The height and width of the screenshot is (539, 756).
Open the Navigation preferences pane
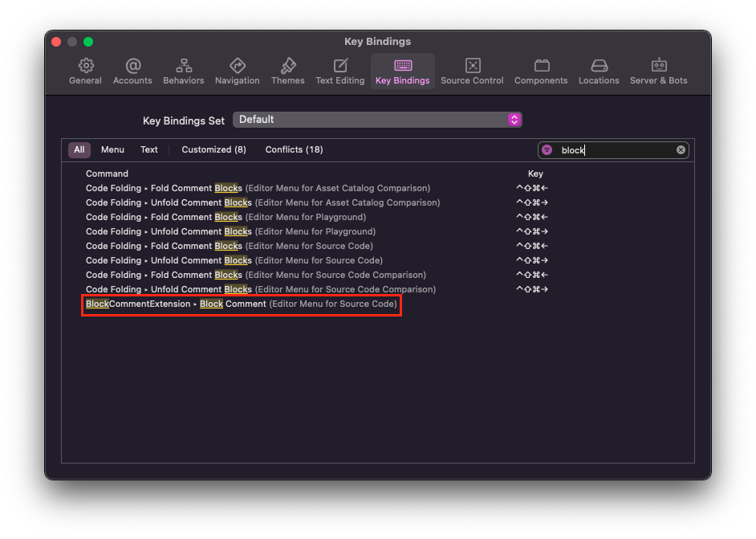[238, 71]
